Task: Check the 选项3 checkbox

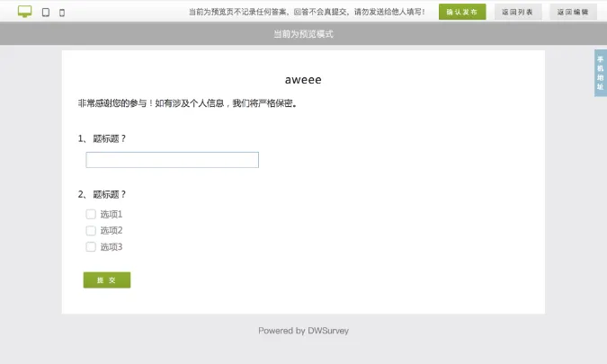Action: 91,247
